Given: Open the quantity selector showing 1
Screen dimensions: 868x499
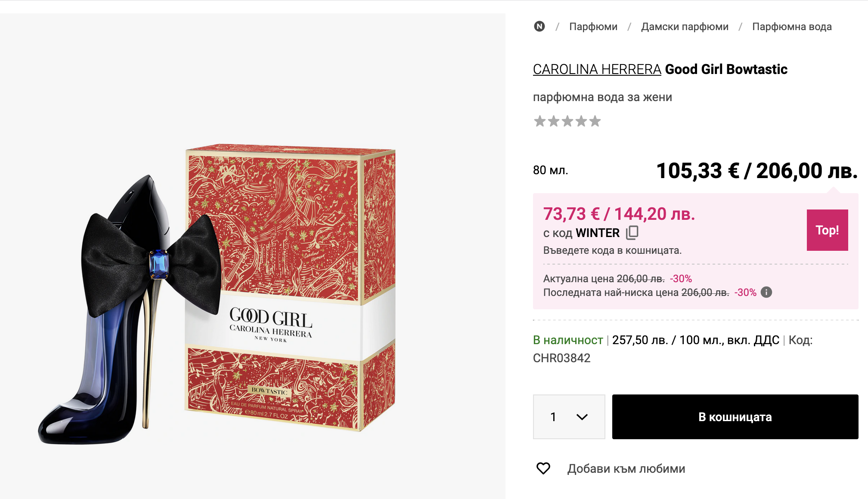Looking at the screenshot, I should coord(569,417).
